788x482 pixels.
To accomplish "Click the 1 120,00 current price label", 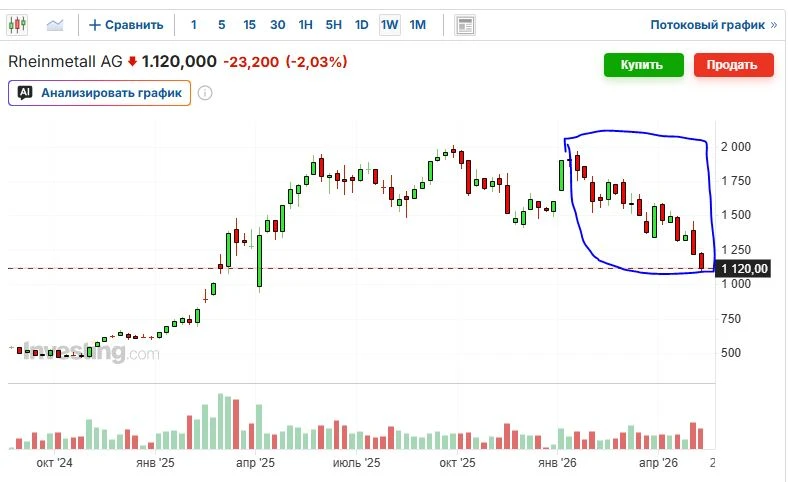I will [x=743, y=269].
